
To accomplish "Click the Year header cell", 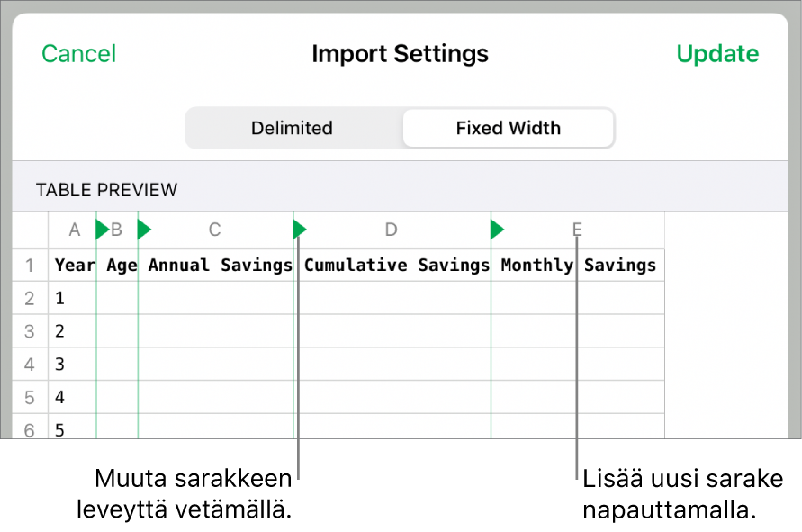I will pos(74,266).
